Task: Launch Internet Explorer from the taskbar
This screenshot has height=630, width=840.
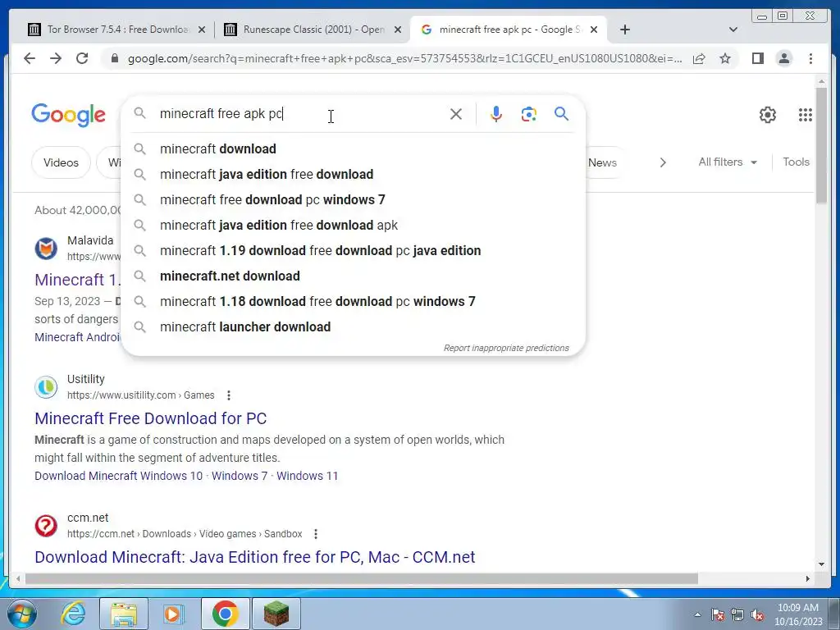Action: 73,614
